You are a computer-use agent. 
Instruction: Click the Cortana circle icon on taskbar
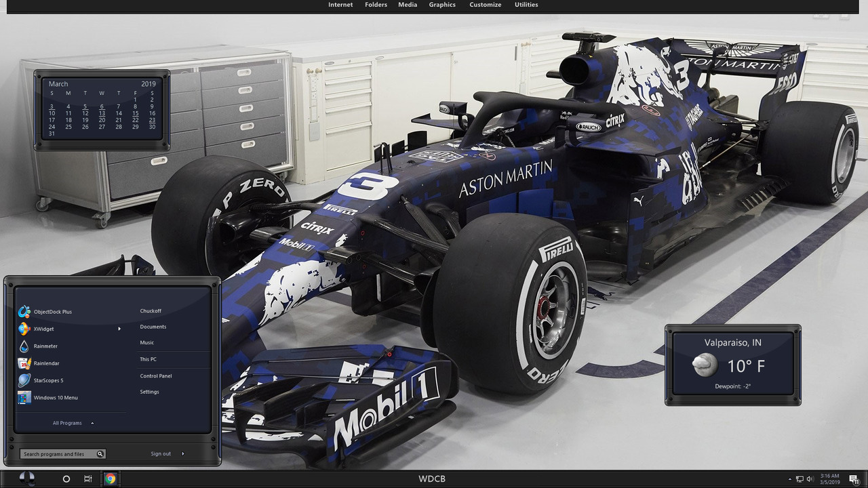[66, 479]
